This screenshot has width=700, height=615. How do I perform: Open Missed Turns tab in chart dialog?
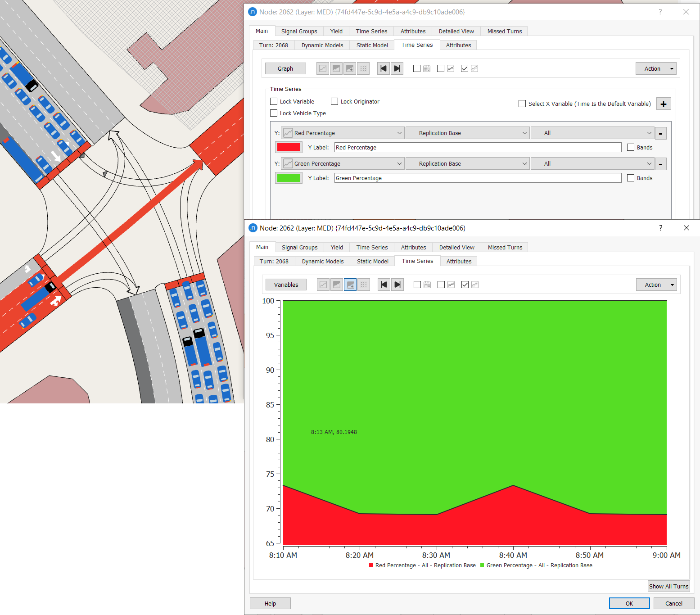point(505,247)
